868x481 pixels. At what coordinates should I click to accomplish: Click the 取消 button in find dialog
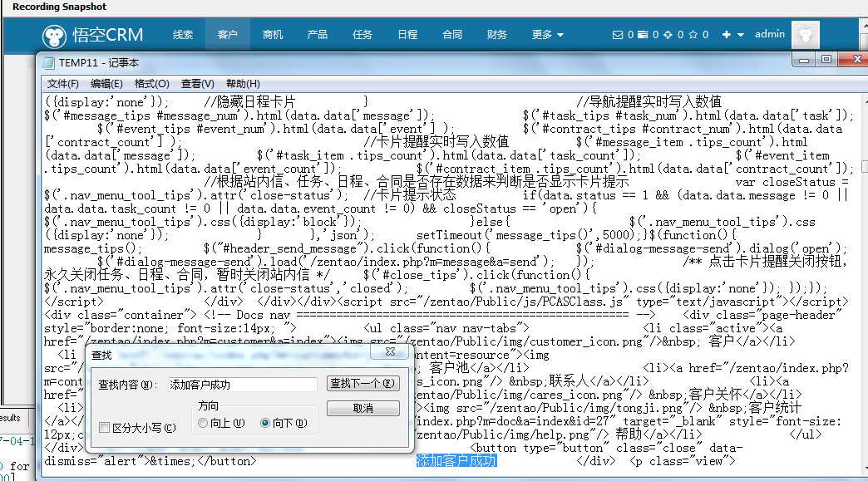(362, 408)
